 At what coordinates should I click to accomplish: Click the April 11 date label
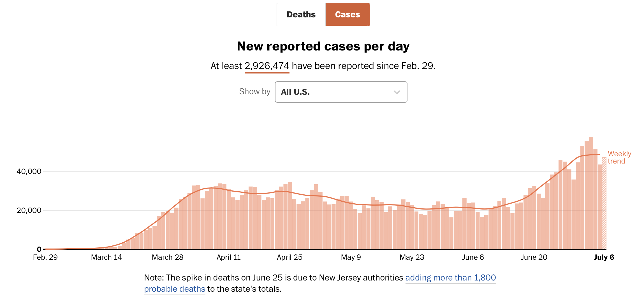pos(229,257)
